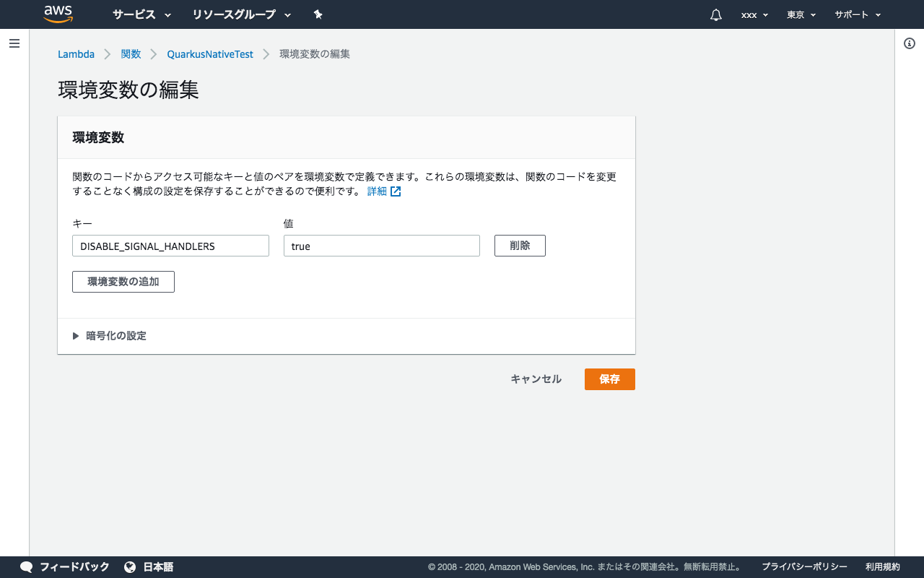Click the AWS logo in the navigation bar
Viewport: 924px width, 578px height.
[x=58, y=14]
